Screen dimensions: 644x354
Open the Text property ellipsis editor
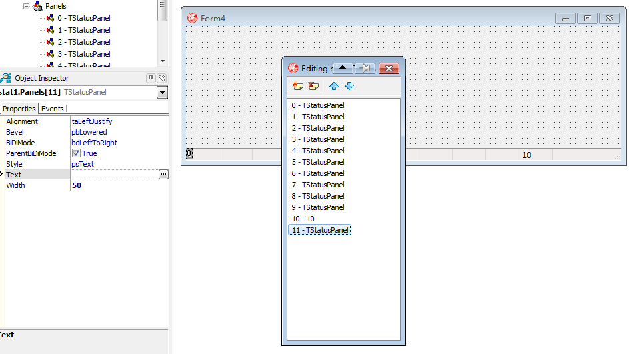(x=163, y=175)
